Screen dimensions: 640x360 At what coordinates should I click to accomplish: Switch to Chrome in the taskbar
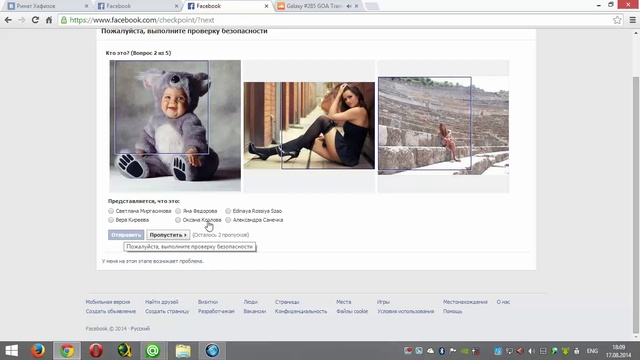click(x=67, y=351)
